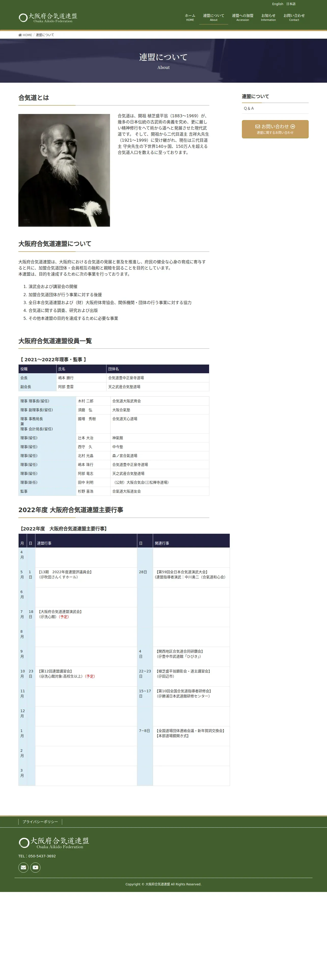The height and width of the screenshot is (980, 327).
Task: Switch language to 日本語
Action: (x=291, y=4)
